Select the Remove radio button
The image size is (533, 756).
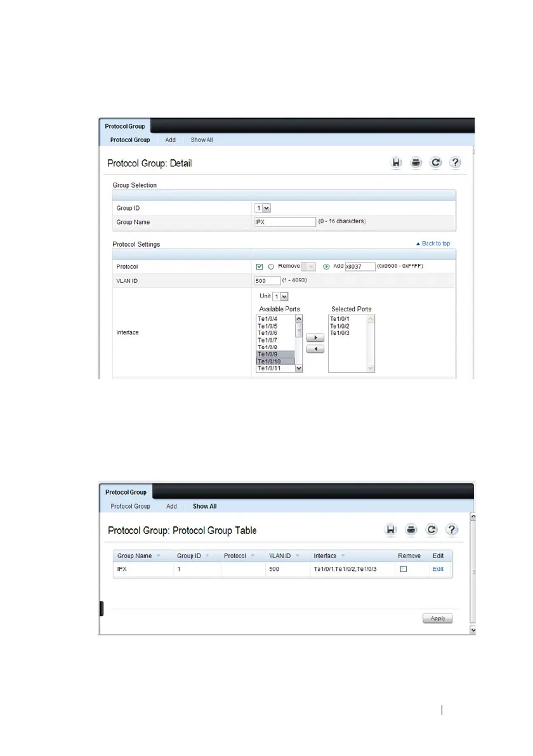[271, 266]
